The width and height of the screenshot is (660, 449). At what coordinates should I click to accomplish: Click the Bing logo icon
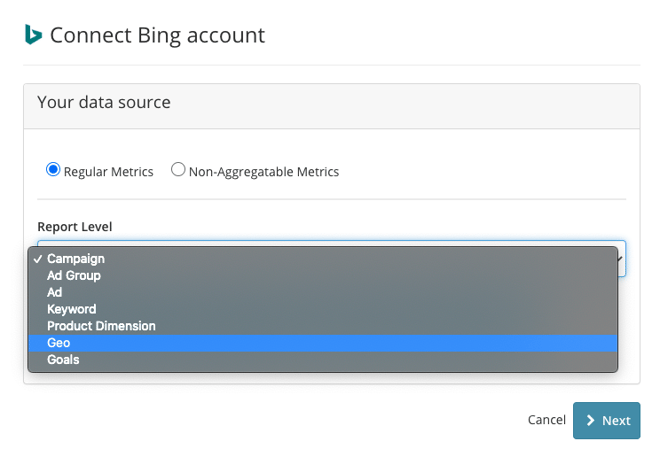[x=33, y=35]
